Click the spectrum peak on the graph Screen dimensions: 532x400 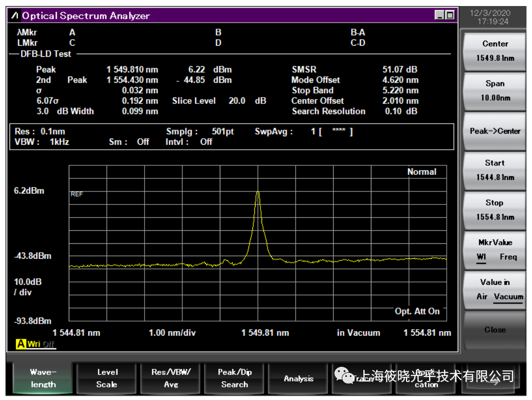point(257,192)
